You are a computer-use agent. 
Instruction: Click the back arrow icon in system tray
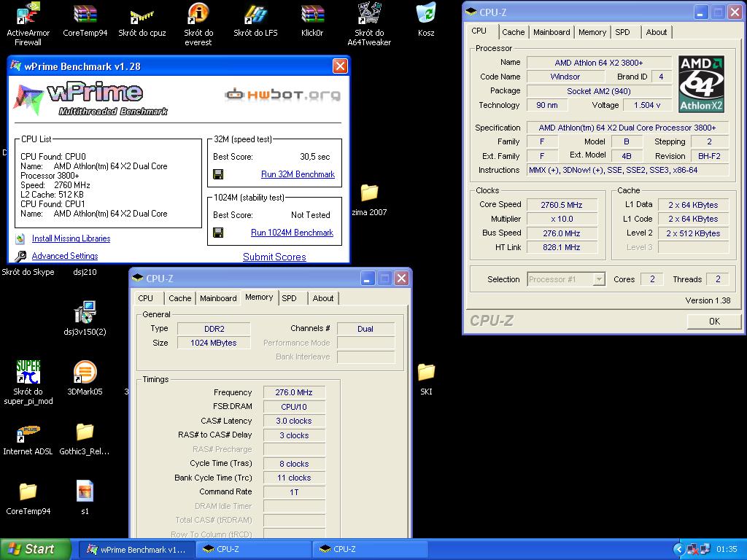[x=679, y=549]
